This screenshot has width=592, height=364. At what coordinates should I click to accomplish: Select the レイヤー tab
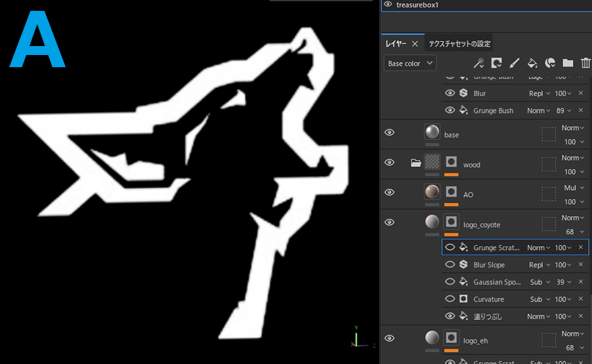(396, 44)
